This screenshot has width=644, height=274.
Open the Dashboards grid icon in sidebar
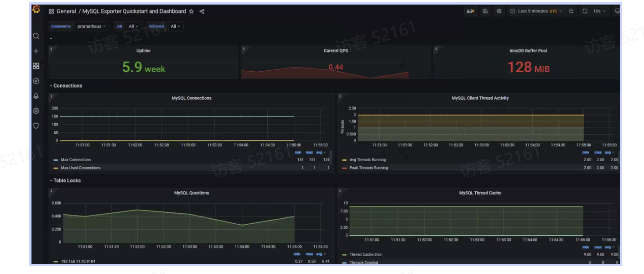tap(36, 66)
